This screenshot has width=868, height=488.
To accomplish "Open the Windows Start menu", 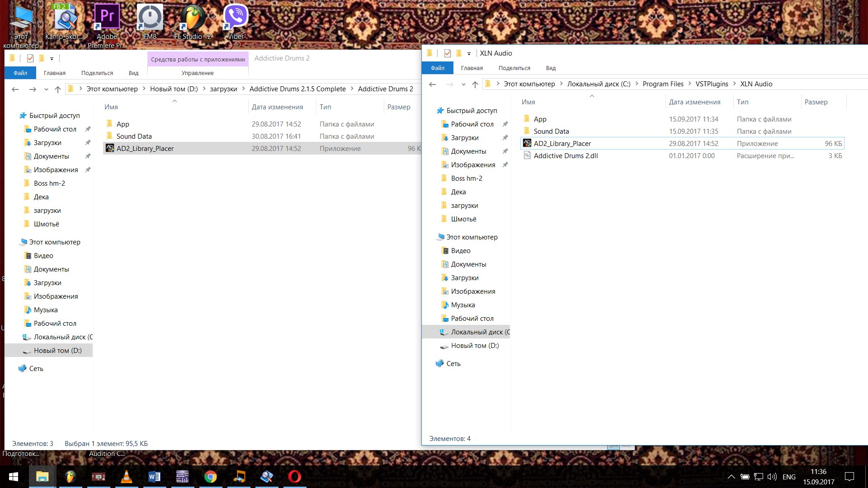I will pos(14,477).
